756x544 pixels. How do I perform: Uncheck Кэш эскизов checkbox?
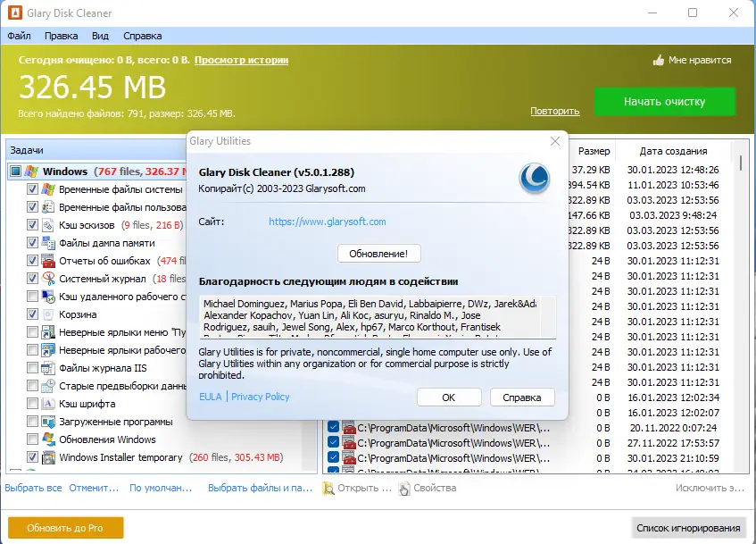pos(32,225)
